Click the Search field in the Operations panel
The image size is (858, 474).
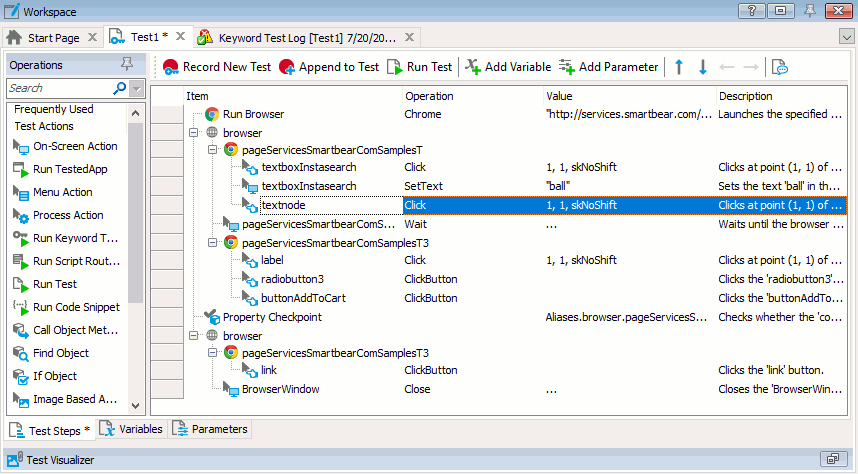tap(58, 89)
